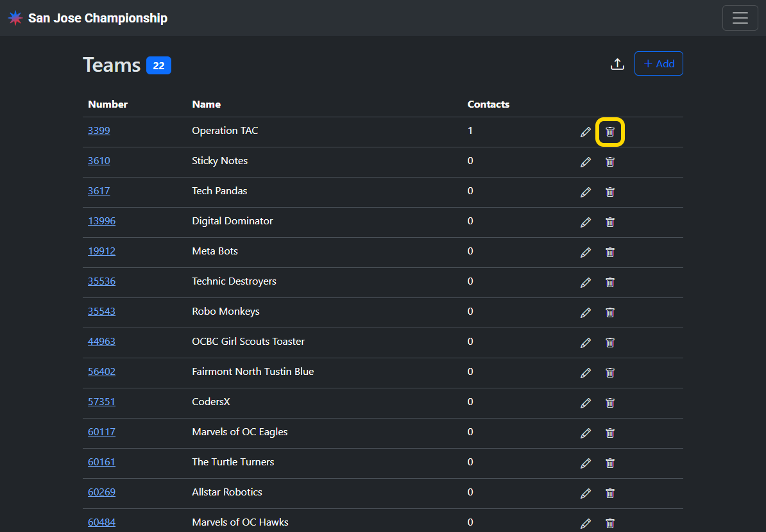Click the Number column header
Viewport: 766px width, 532px height.
pyautogui.click(x=108, y=104)
